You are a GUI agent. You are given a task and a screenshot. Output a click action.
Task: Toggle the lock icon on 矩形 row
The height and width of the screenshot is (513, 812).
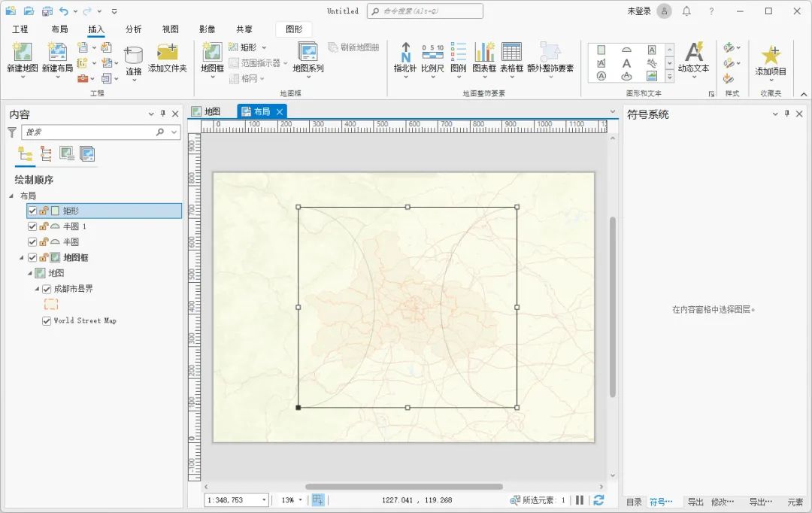tap(44, 211)
